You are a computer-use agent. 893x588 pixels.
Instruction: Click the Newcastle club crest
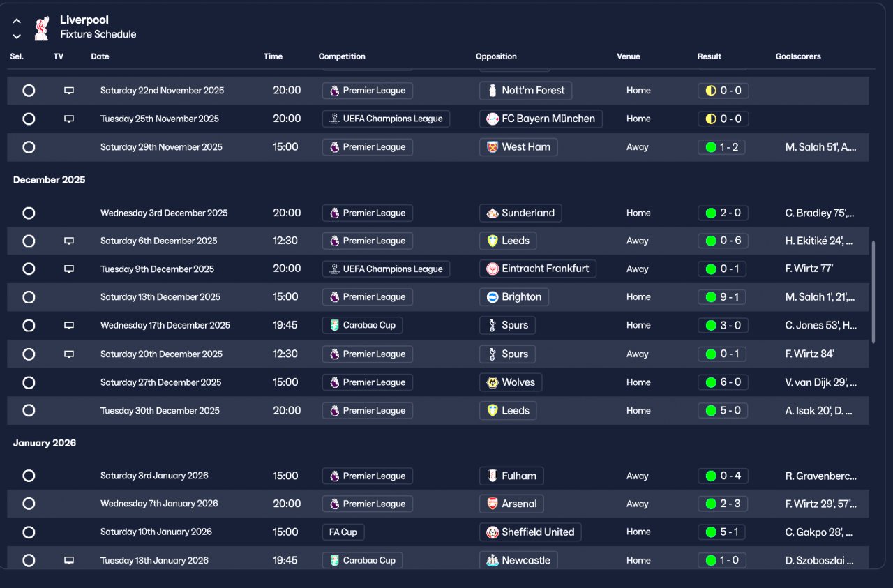click(493, 561)
